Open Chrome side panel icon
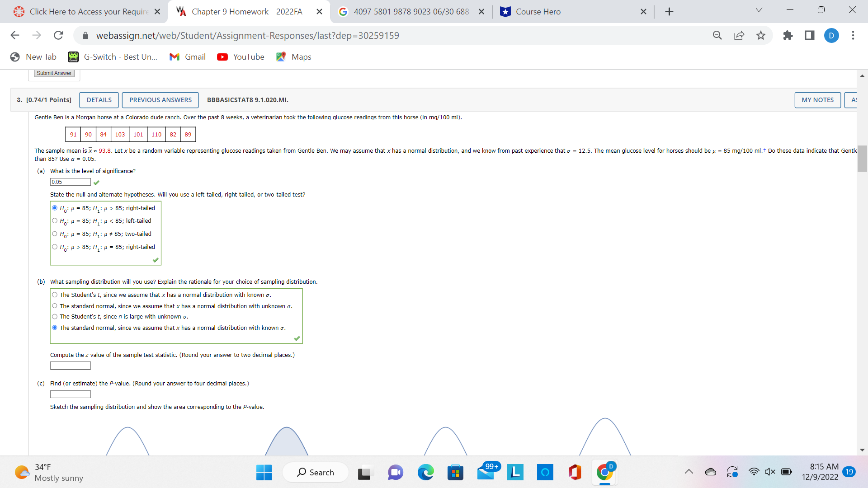The height and width of the screenshot is (488, 868). point(810,35)
